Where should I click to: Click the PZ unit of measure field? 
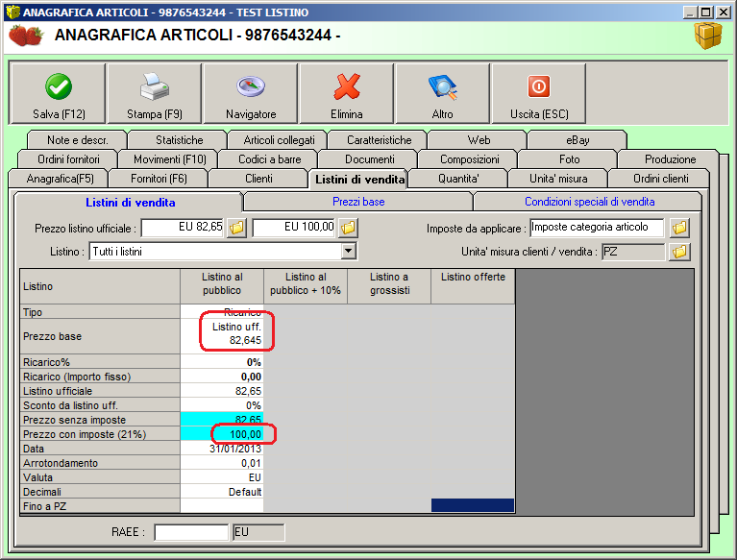(633, 252)
